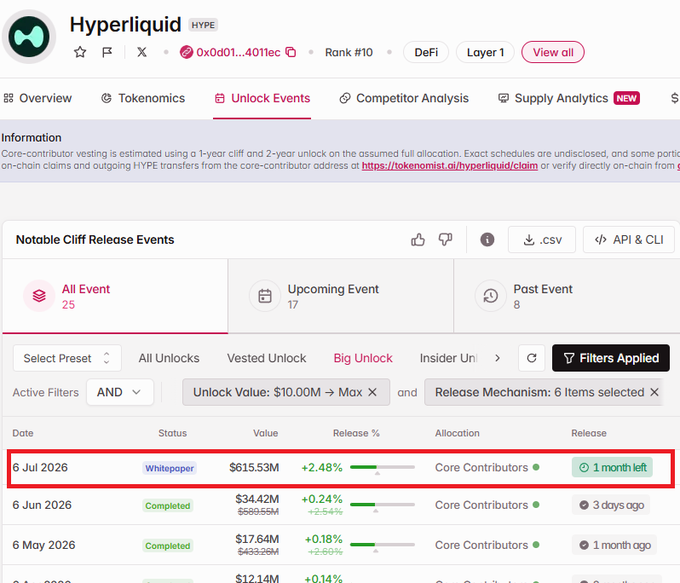Click the Upcoming Event calendar icon
680x583 pixels.
[265, 296]
